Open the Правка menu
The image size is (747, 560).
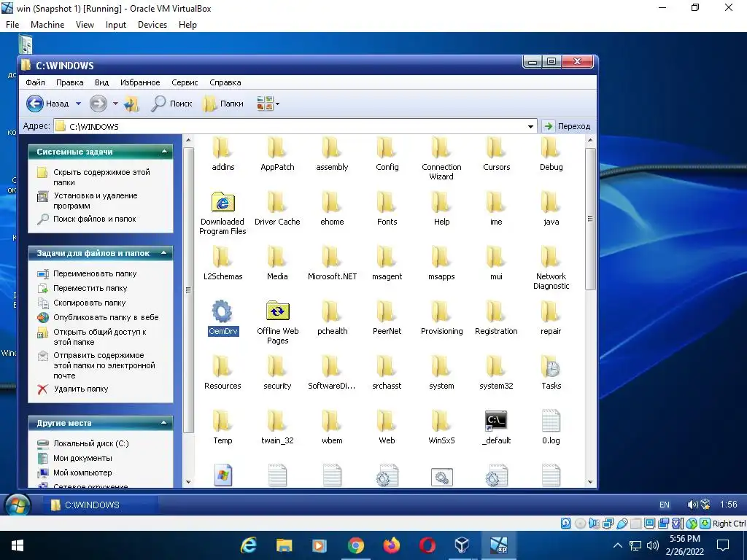click(69, 82)
